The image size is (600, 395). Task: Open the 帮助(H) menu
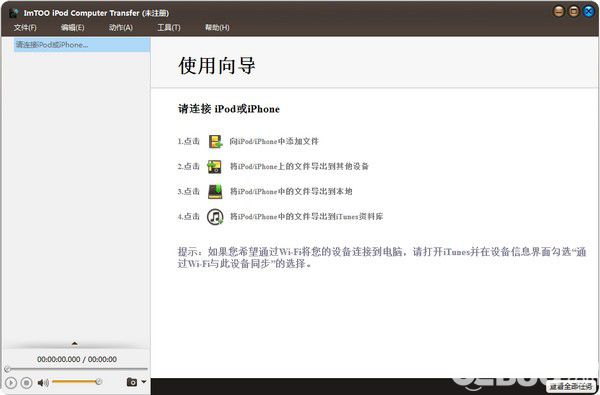217,28
